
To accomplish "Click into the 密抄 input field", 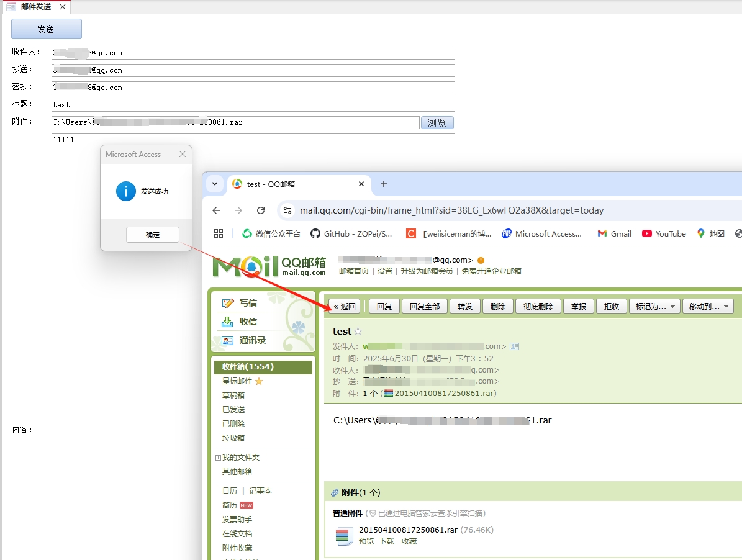I will click(253, 88).
